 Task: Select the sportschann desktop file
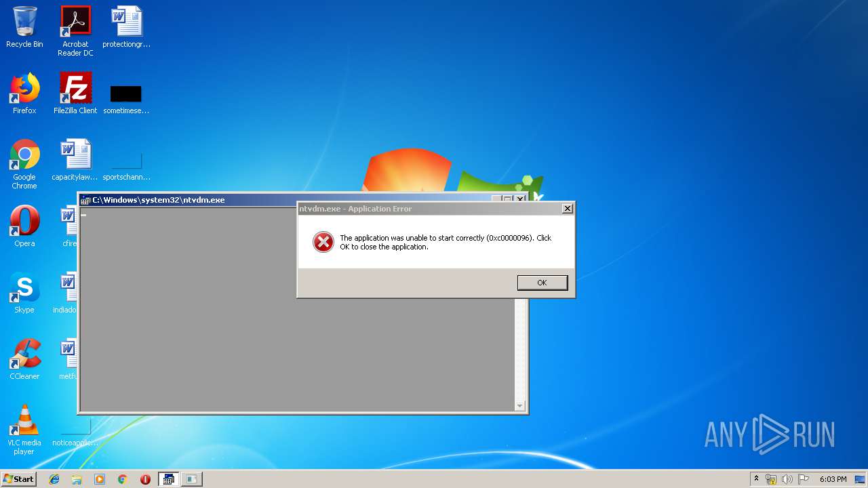tap(126, 166)
